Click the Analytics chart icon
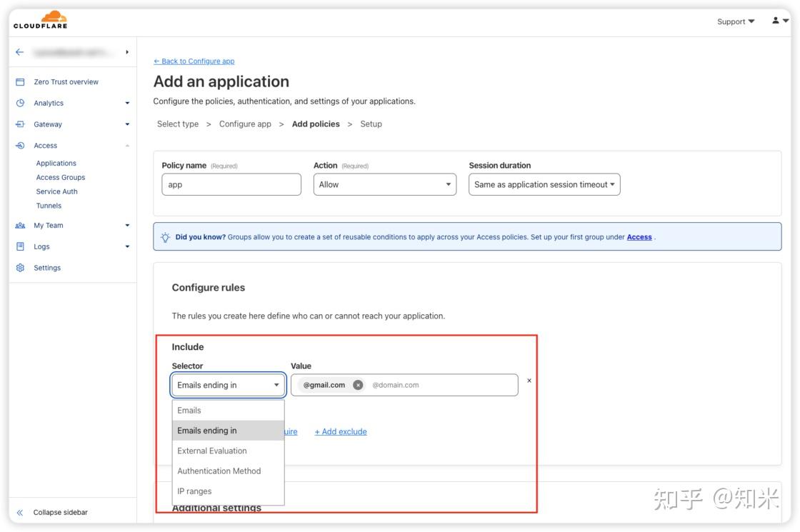This screenshot has width=800, height=532. click(x=20, y=103)
